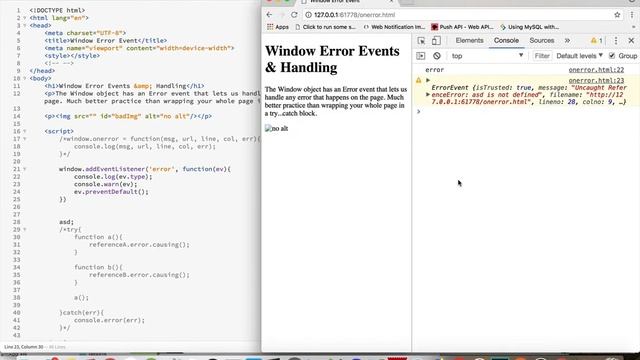Toggle the Group similar checkbox

coord(611,56)
